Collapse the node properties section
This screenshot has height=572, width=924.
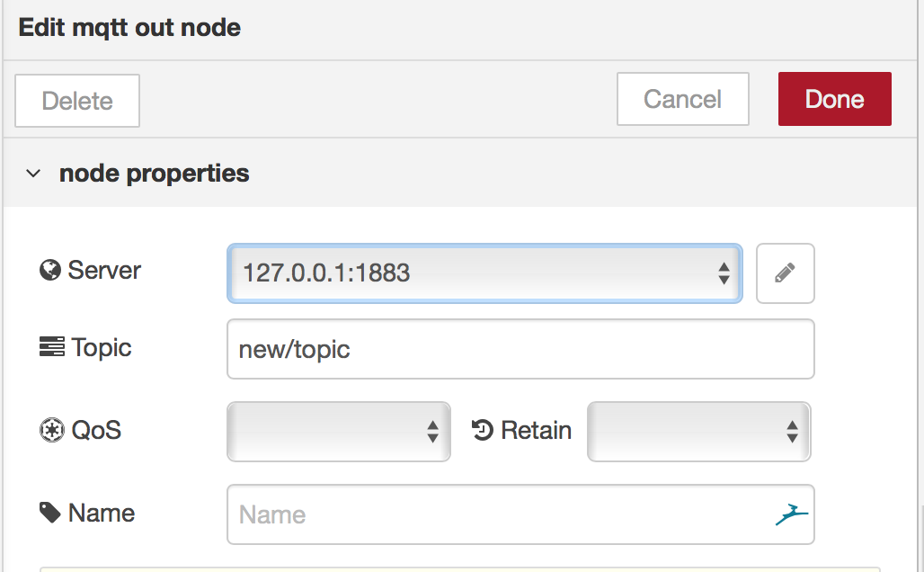pos(33,173)
